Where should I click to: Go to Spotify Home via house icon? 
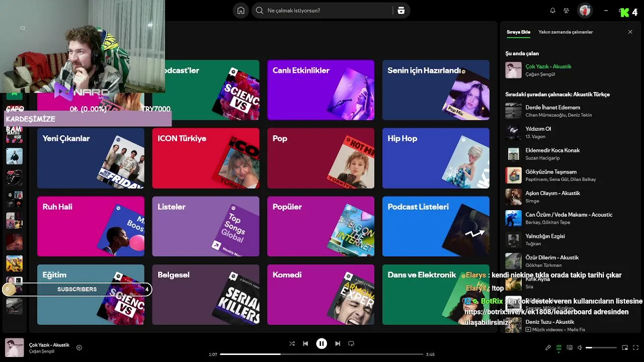241,11
